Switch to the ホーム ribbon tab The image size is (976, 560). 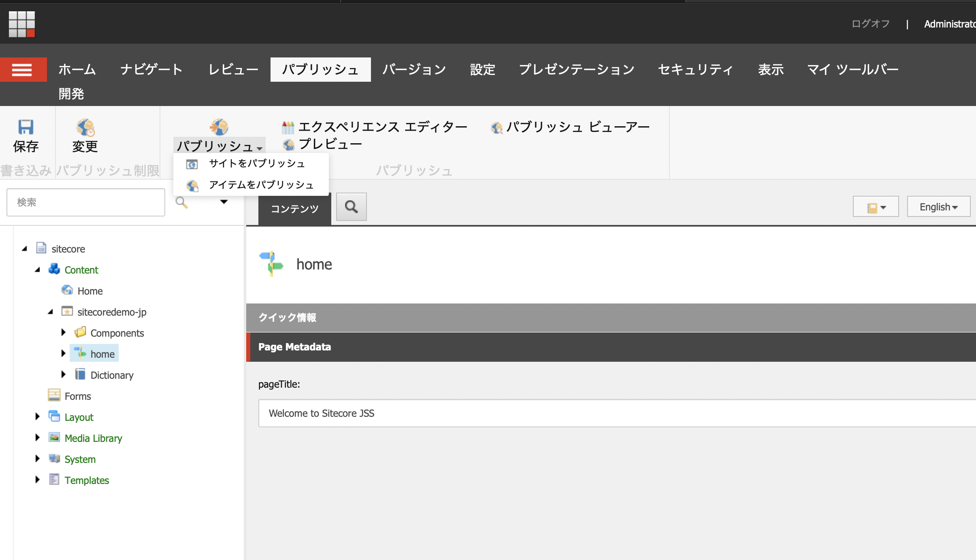(77, 70)
